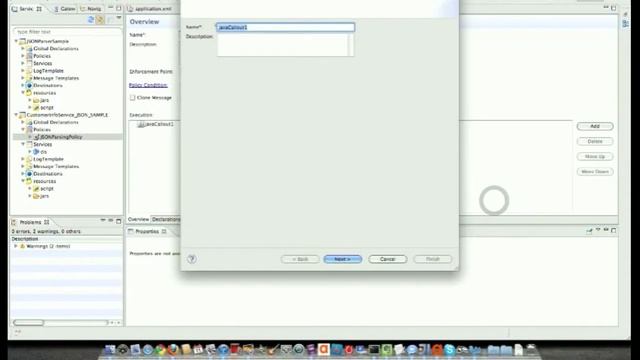Open the dialog help question-mark icon
This screenshot has height=360, width=640.
click(192, 259)
